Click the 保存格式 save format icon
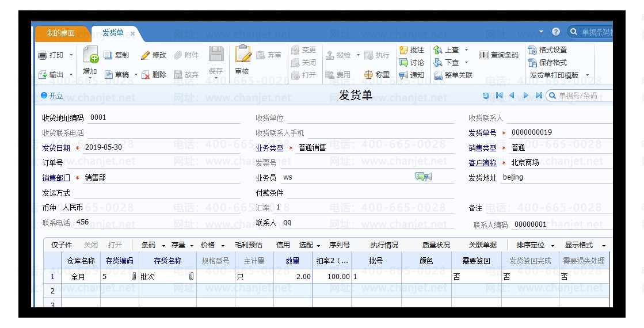The height and width of the screenshot is (328, 644). point(532,63)
